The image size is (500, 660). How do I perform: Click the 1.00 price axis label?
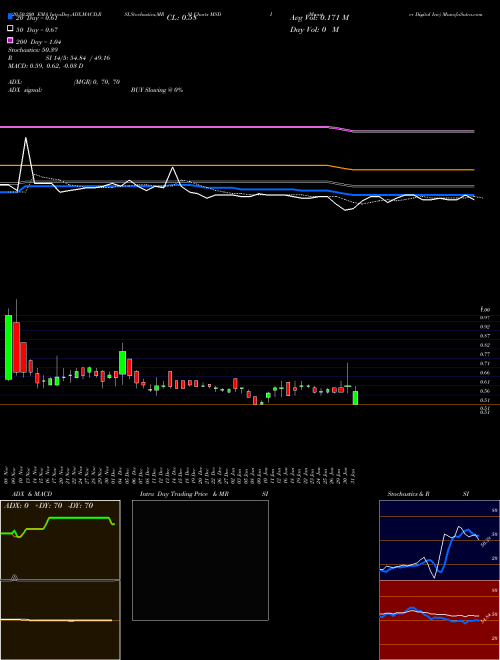[484, 309]
